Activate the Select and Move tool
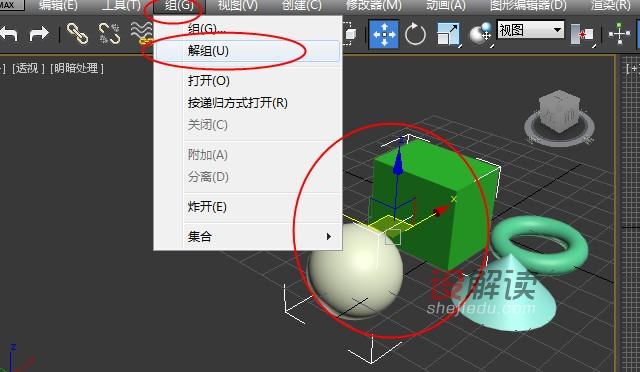Screen dimensions: 640x372 (x=384, y=34)
